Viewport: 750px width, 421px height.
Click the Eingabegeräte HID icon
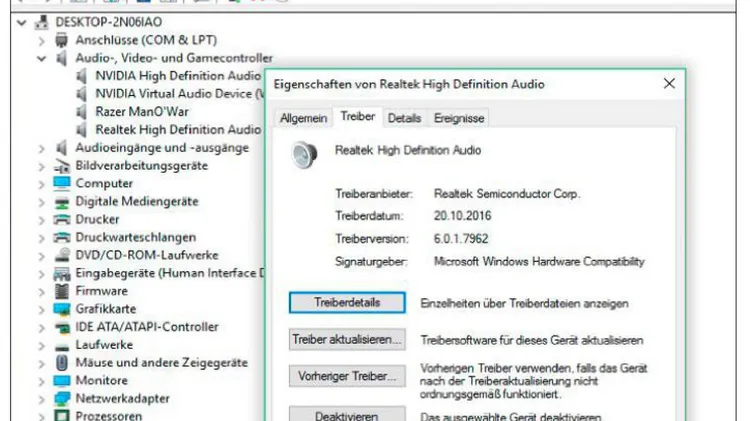pos(62,274)
